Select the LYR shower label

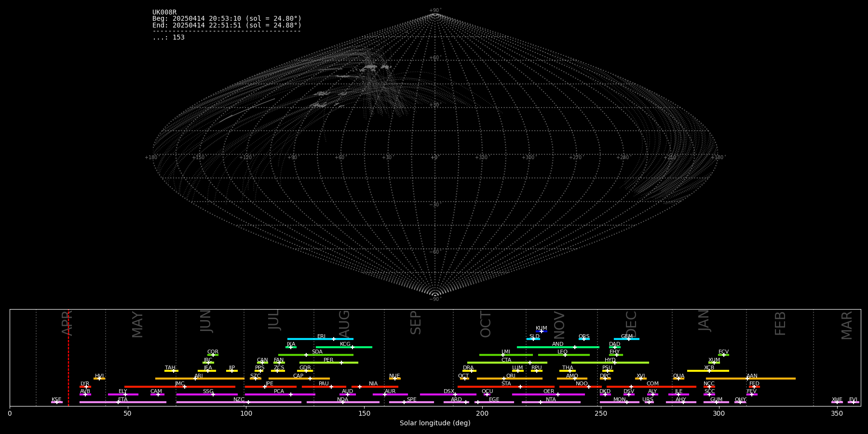click(x=85, y=384)
